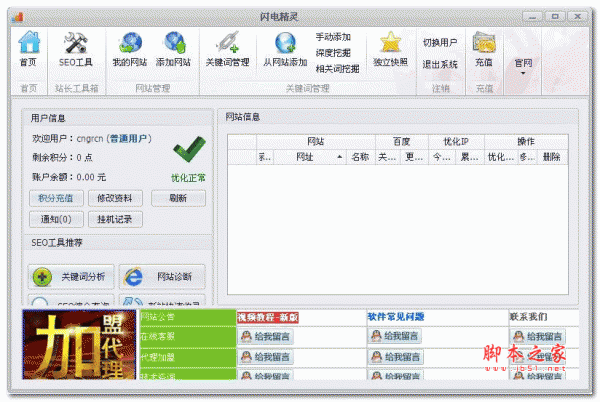Click the 刷新 refresh button
This screenshot has height=402, width=600.
pyautogui.click(x=179, y=198)
